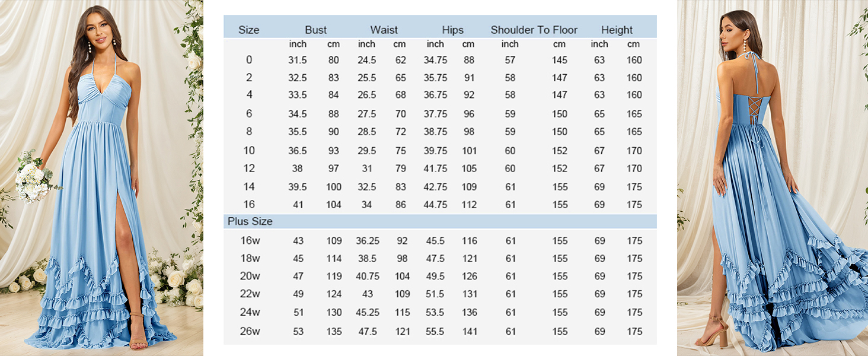The image size is (868, 356).
Task: Click the 31.5 inch bust value
Action: pos(297,60)
